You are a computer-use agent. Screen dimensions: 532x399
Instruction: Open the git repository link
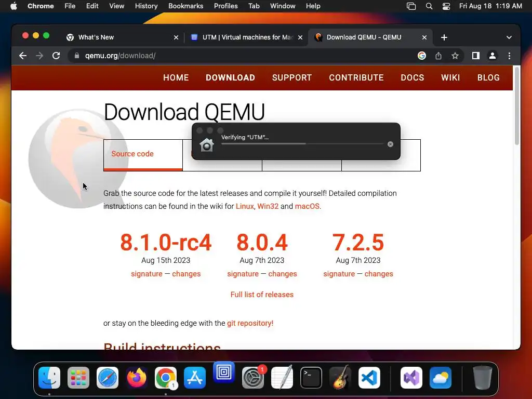pos(250,323)
